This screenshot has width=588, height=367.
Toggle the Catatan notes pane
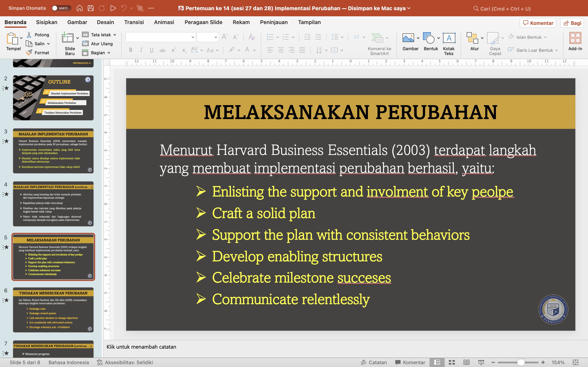point(374,362)
